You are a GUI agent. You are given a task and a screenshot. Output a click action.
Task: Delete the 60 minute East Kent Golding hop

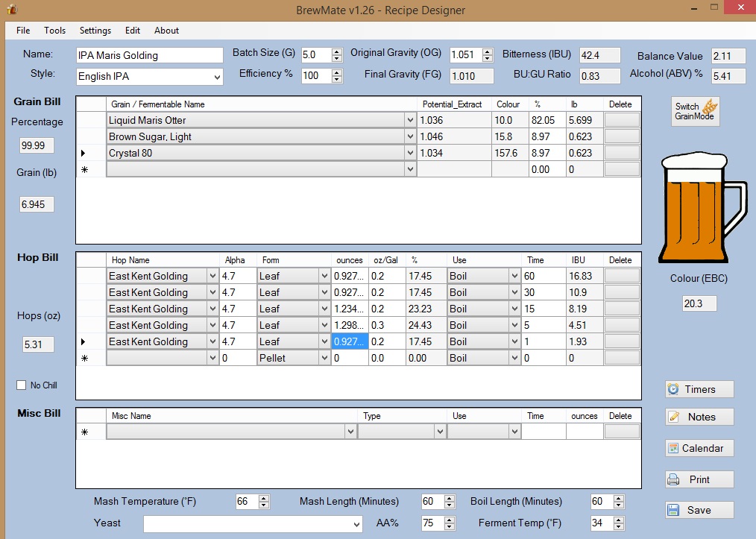coord(622,276)
